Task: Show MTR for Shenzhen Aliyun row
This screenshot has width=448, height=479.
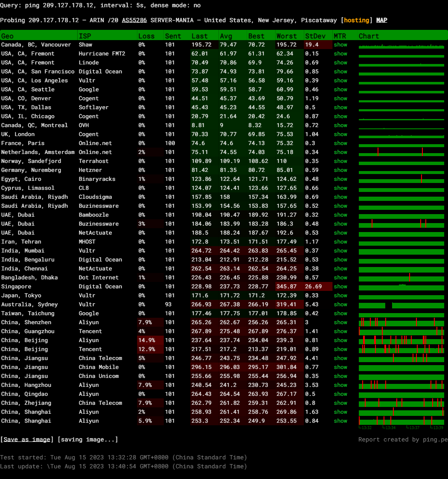Action: click(x=340, y=322)
